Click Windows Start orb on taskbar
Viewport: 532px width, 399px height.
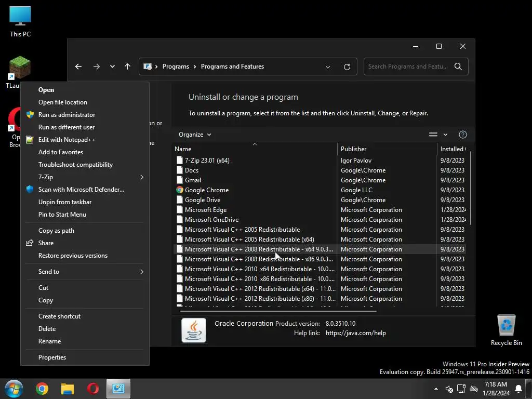(14, 389)
